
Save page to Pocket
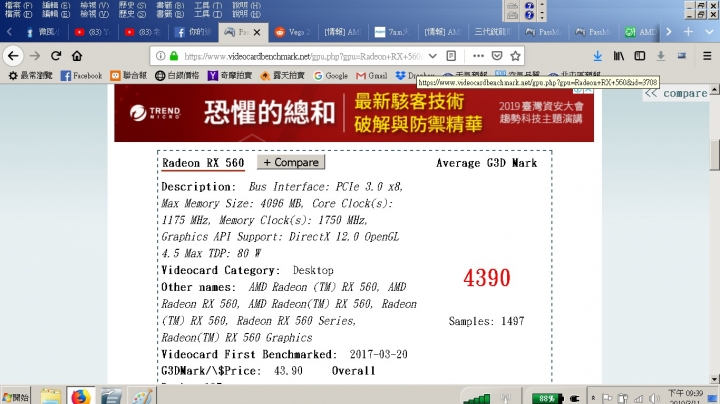pos(497,56)
